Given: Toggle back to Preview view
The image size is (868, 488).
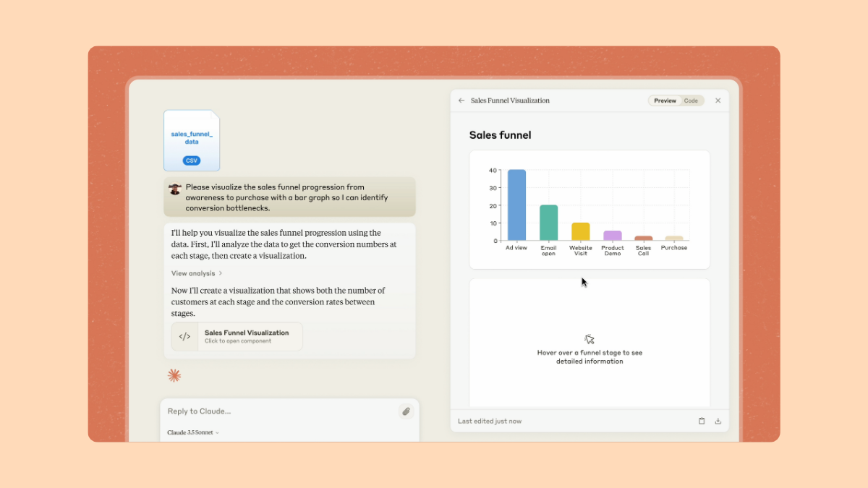Looking at the screenshot, I should [x=665, y=100].
